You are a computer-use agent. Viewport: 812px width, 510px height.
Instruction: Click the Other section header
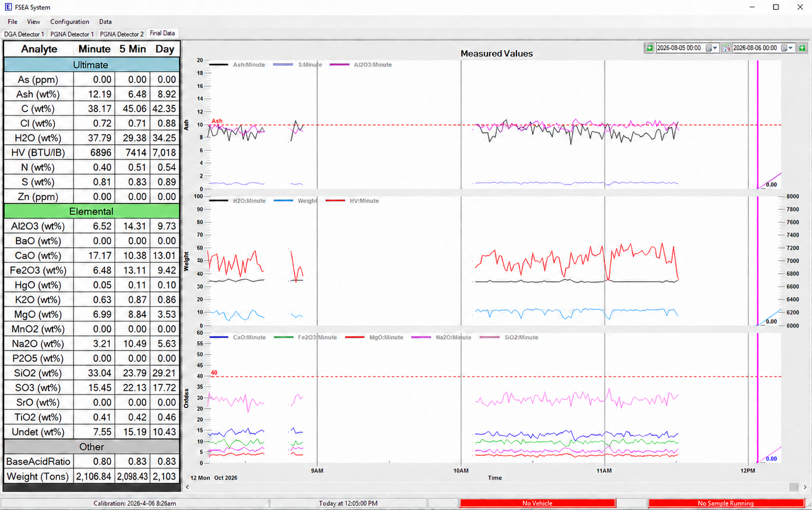[x=91, y=447]
